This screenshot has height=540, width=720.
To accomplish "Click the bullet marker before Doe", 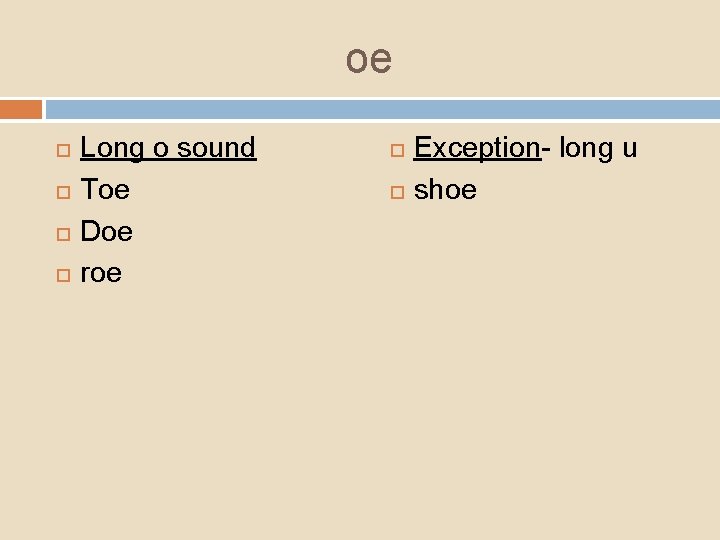I will [62, 233].
